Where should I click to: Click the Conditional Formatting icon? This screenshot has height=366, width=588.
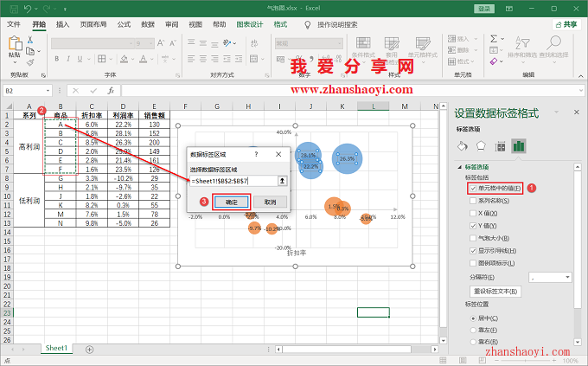363,44
